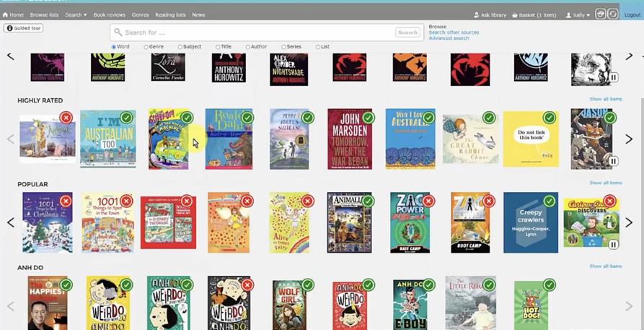This screenshot has width=644, height=330.
Task: Open Curious George Discovers cover
Action: pyautogui.click(x=591, y=222)
